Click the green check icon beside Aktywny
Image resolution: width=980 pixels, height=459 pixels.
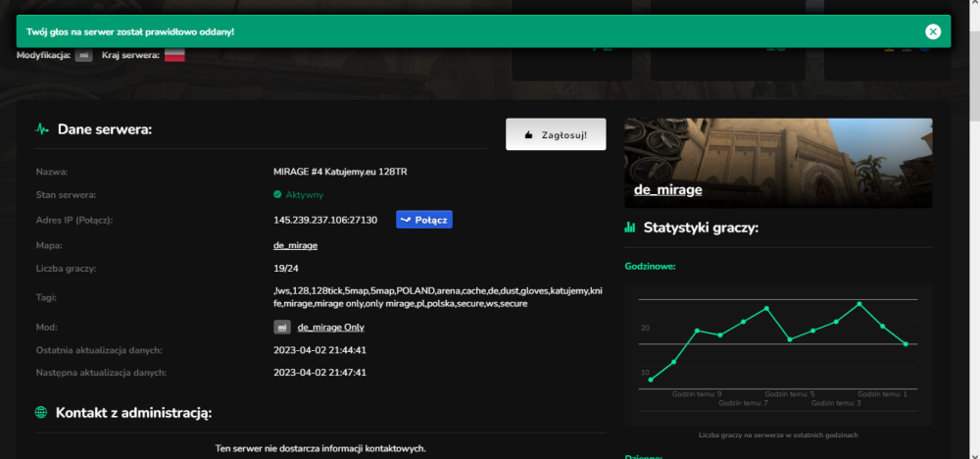(277, 194)
